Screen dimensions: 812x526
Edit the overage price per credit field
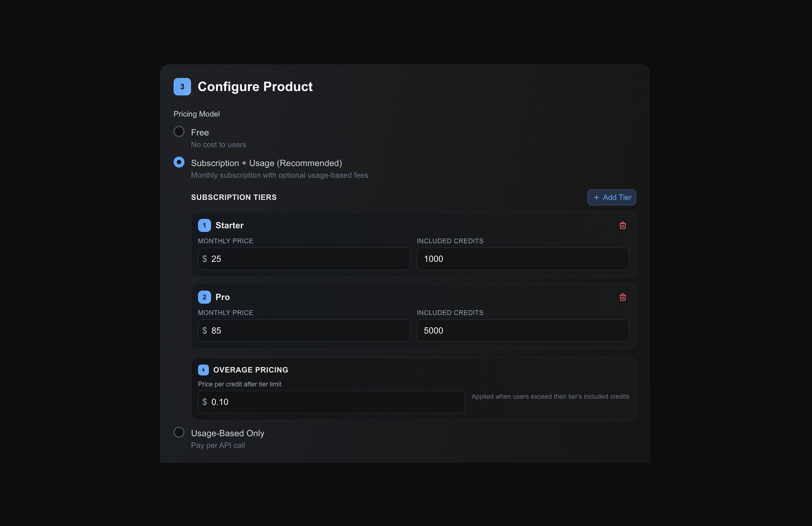[x=331, y=402]
